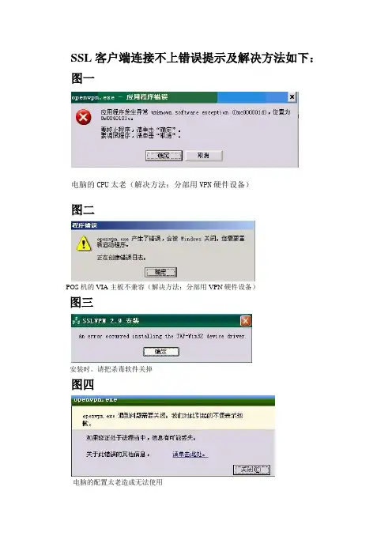
Task: Click 确定 under the TAP-Win32 driver error
Action: 161,352
